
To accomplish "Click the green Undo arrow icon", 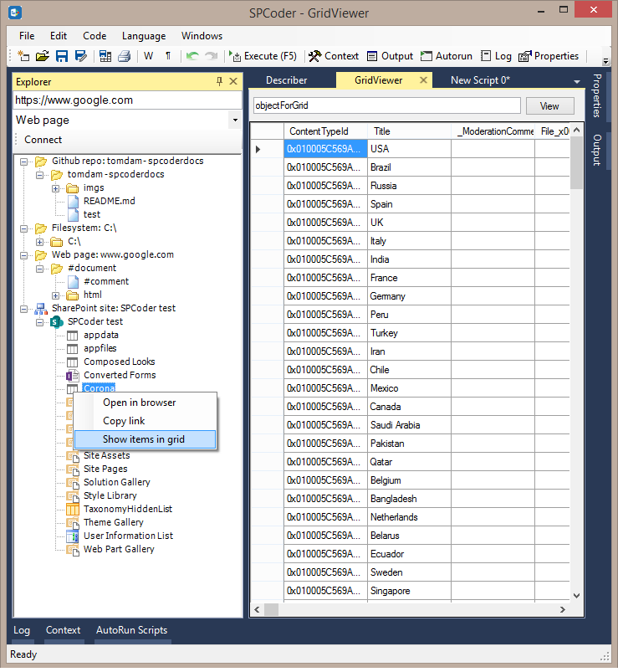I will click(192, 56).
